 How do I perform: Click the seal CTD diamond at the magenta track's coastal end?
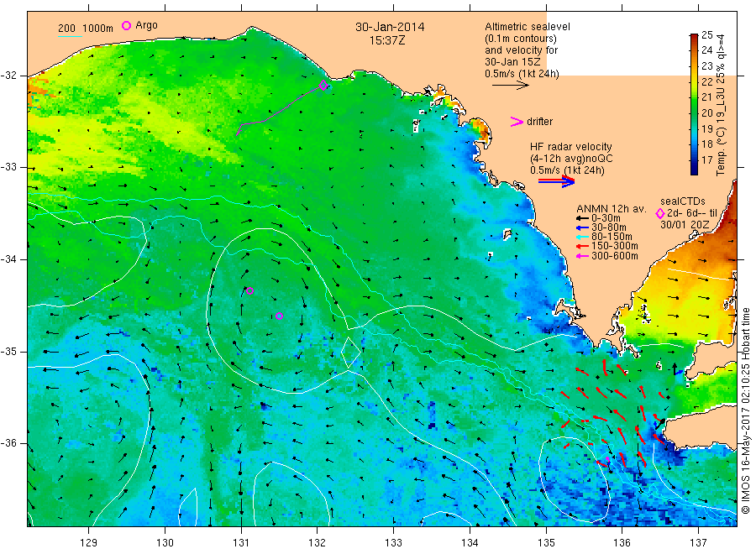[323, 86]
